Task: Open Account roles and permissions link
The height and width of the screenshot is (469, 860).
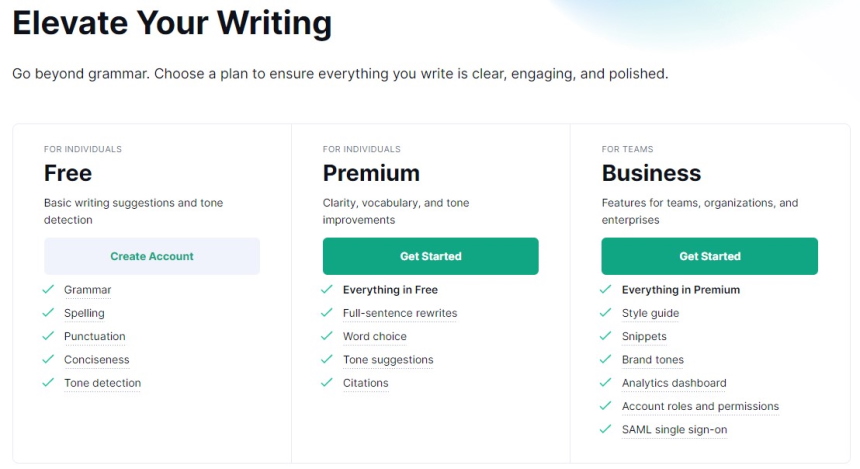Action: [700, 406]
